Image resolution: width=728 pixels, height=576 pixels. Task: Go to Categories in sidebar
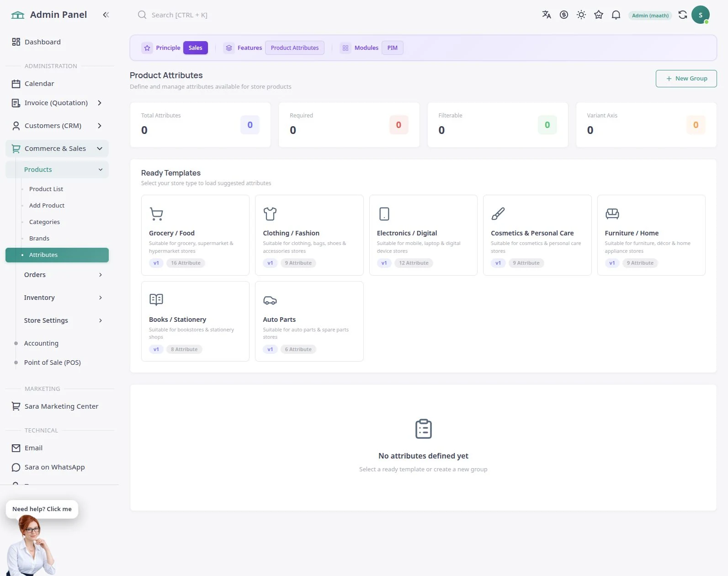point(44,222)
